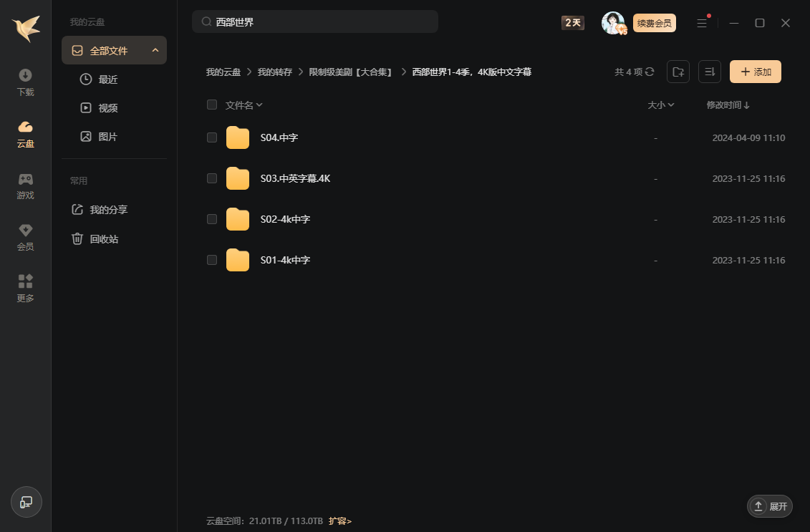Select 我的分享 in the sidebar
The height and width of the screenshot is (532, 810).
(x=108, y=210)
